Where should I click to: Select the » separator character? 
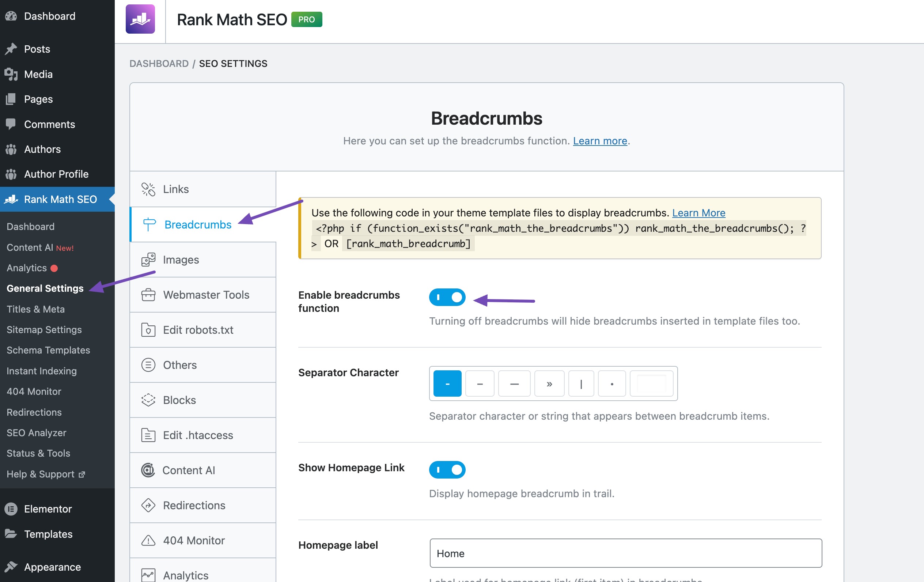(549, 383)
